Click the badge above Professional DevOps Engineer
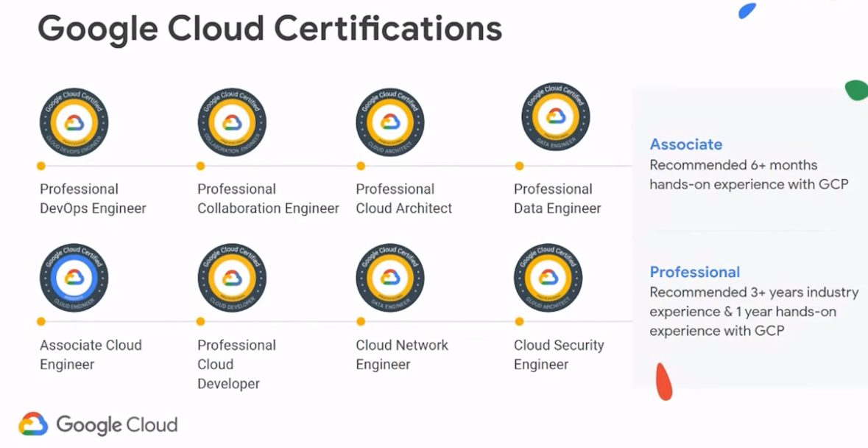 coord(74,122)
